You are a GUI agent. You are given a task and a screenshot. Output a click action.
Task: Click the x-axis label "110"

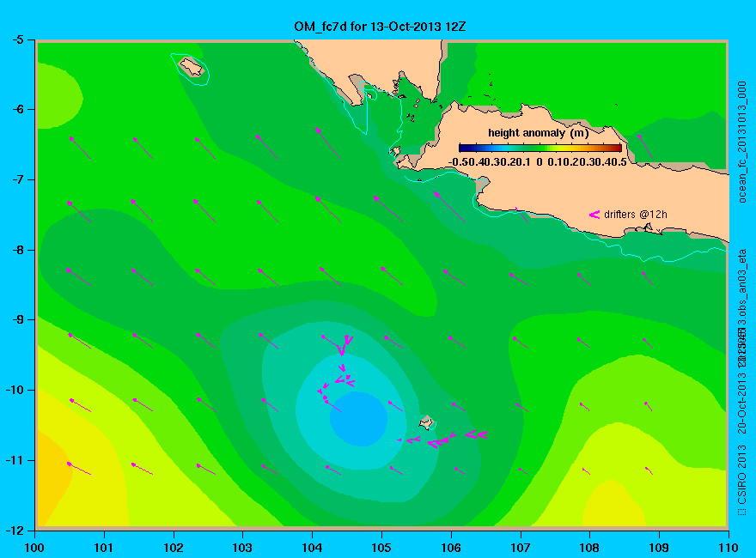point(728,548)
